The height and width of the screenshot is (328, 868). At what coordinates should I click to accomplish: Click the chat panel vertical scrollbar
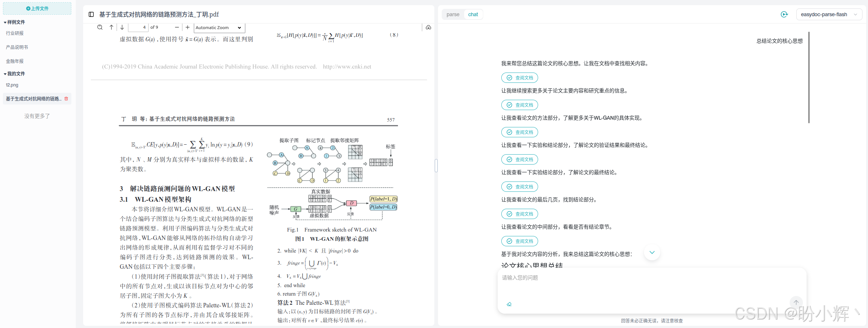click(x=809, y=78)
